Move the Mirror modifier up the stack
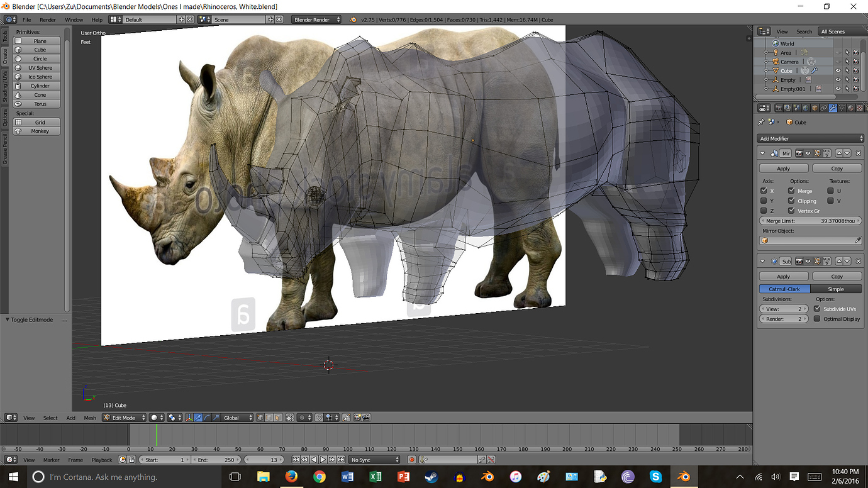 (838, 153)
